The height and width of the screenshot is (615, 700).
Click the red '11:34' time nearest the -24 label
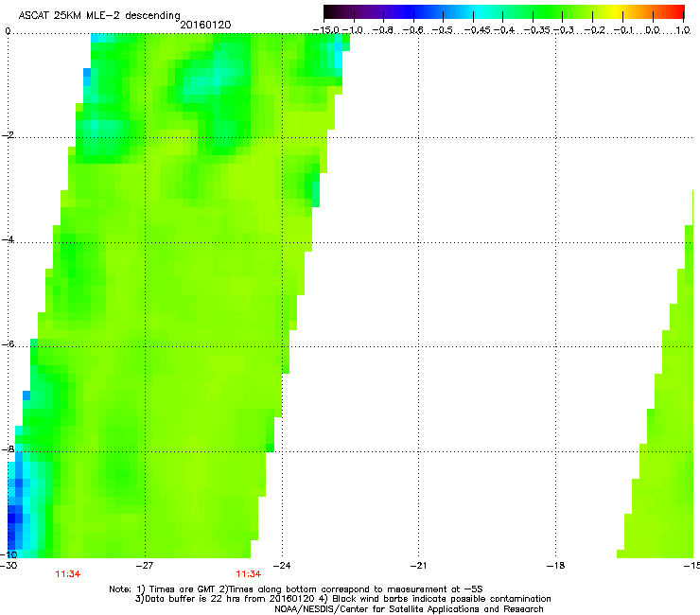click(x=248, y=574)
